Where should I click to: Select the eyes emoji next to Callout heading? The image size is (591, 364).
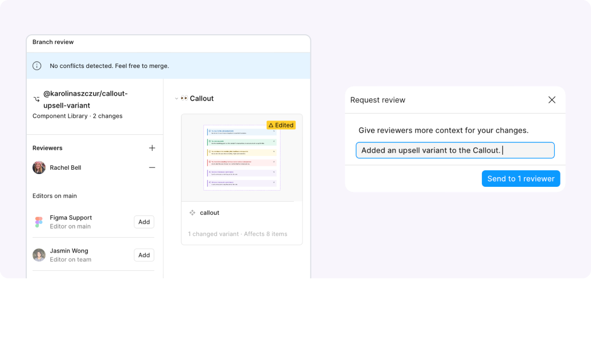184,98
